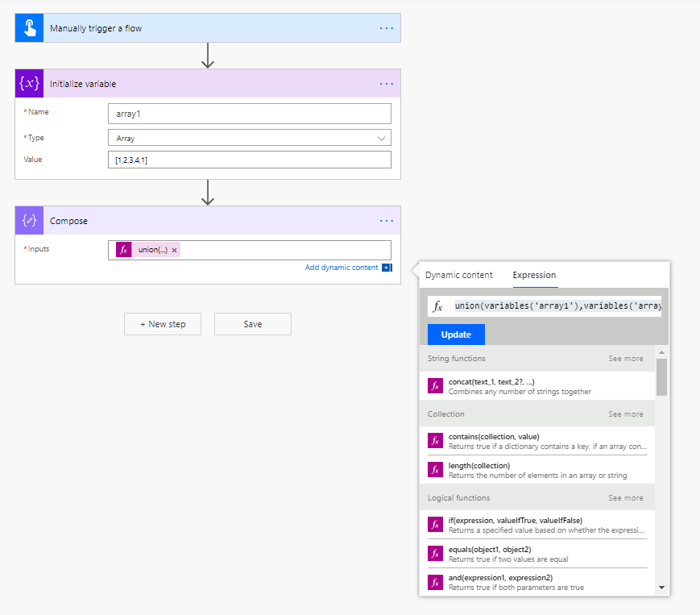This screenshot has width=700, height=615.
Task: Click fx icon beside contains function
Action: coord(435,441)
